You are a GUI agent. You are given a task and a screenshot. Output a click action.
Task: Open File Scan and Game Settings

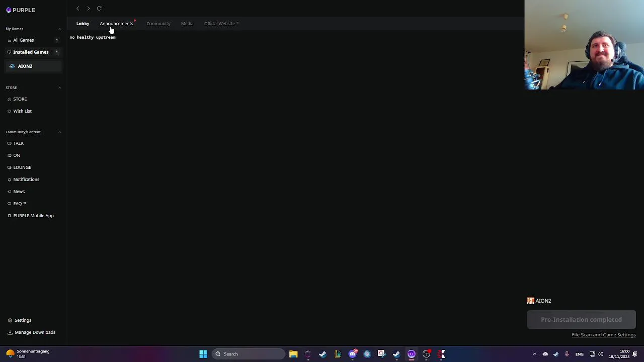[x=604, y=335]
